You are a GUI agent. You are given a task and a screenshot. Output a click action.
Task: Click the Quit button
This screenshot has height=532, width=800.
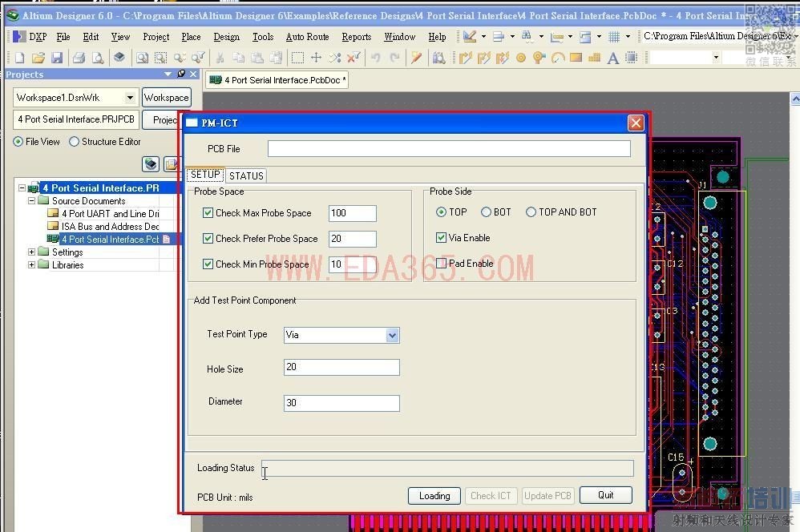[606, 495]
